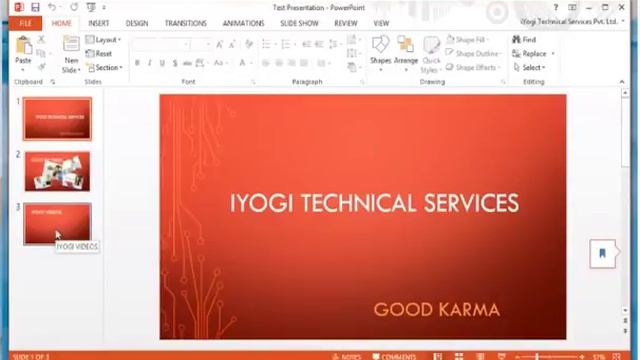Open the Shape Effects dropdown

pyautogui.click(x=473, y=67)
